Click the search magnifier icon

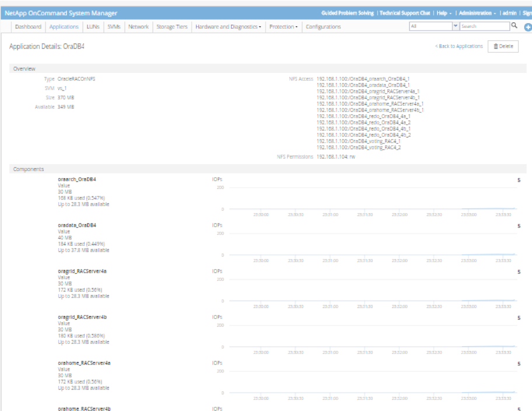[x=514, y=26]
